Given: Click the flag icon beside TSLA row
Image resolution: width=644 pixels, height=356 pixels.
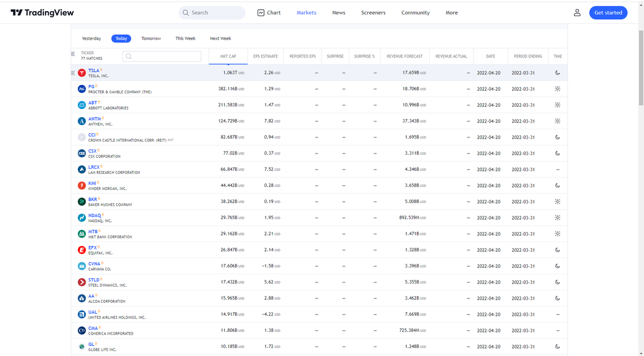Looking at the screenshot, I should click(73, 72).
